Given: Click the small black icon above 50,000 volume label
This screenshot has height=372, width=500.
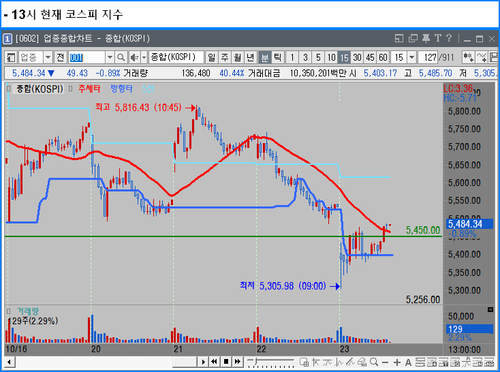Looking at the screenshot, I should (x=490, y=310).
